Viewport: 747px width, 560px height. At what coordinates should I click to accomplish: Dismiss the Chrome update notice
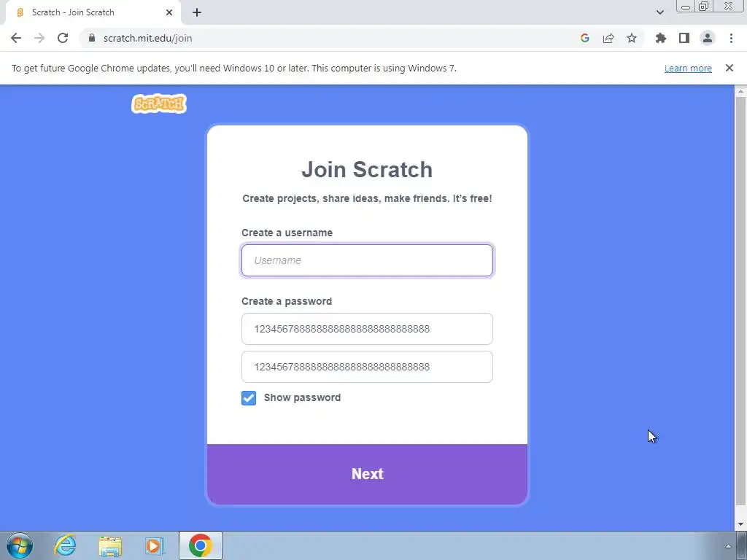point(729,68)
